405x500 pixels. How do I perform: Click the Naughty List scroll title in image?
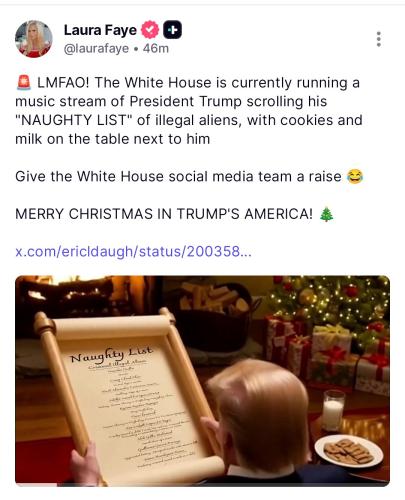111,355
